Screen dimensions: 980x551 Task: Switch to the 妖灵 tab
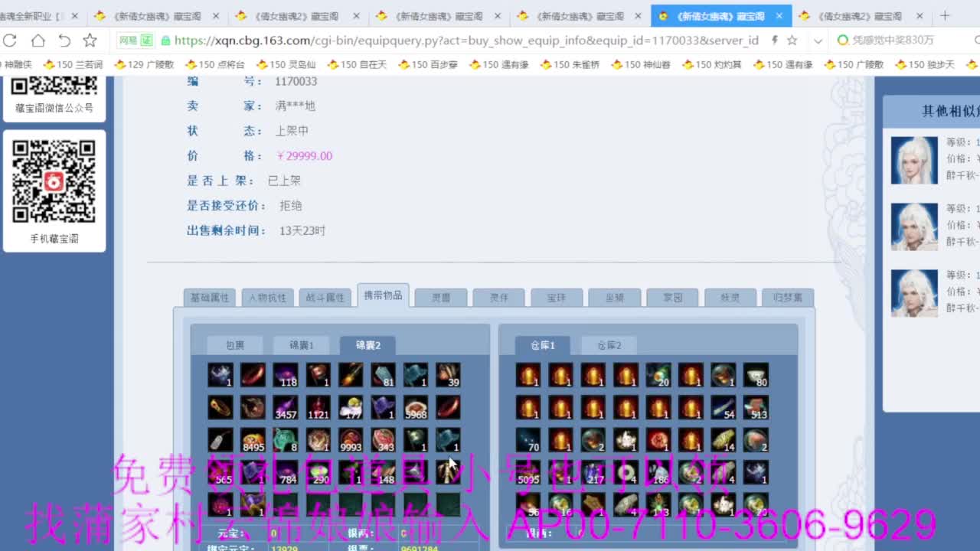click(x=730, y=298)
